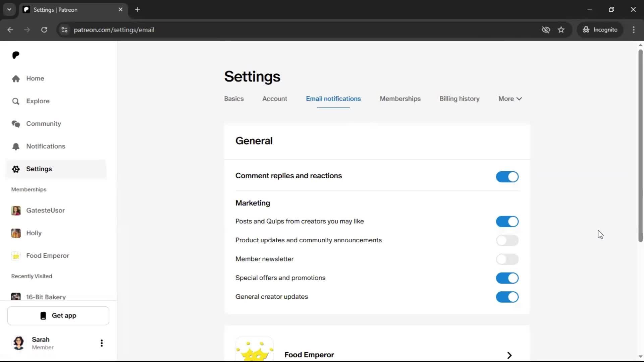Screen dimensions: 644x362
Task: Reload the page
Action: click(44, 30)
